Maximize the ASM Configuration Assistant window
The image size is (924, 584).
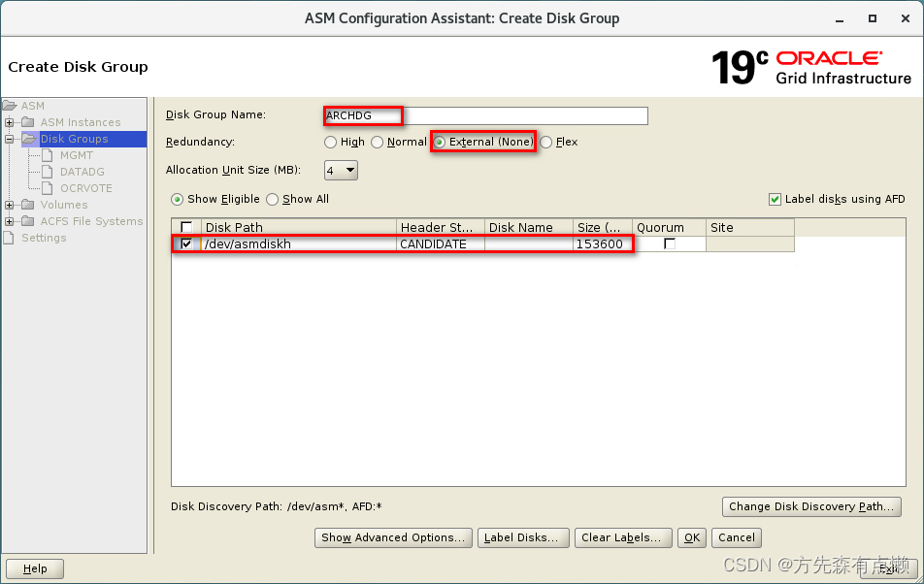(873, 18)
